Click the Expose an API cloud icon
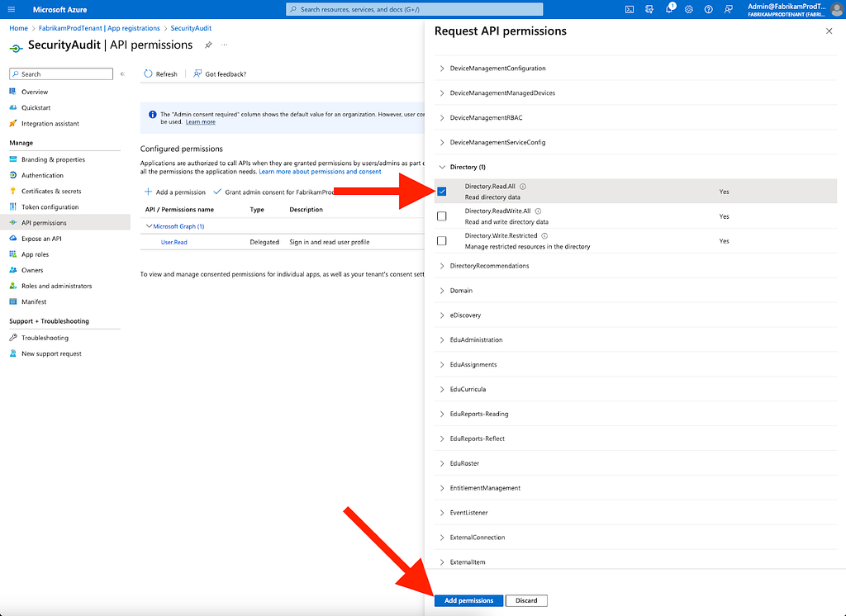846x616 pixels. pos(13,239)
